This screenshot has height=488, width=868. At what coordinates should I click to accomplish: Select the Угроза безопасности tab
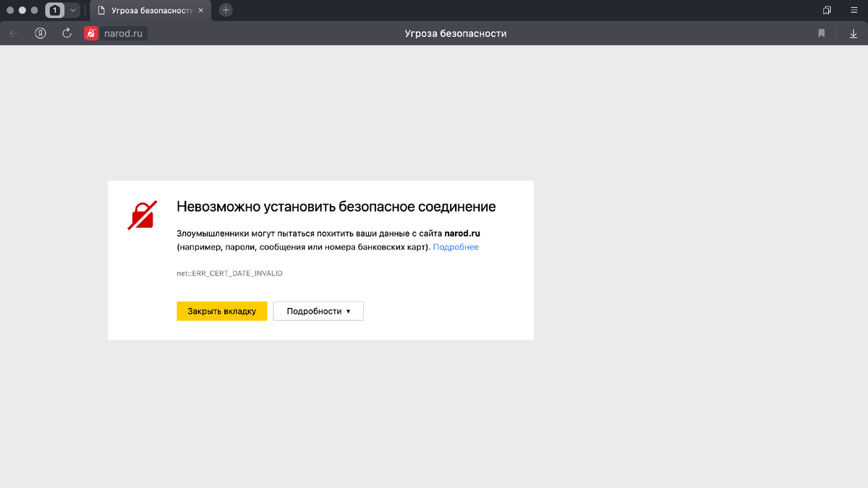[150, 10]
